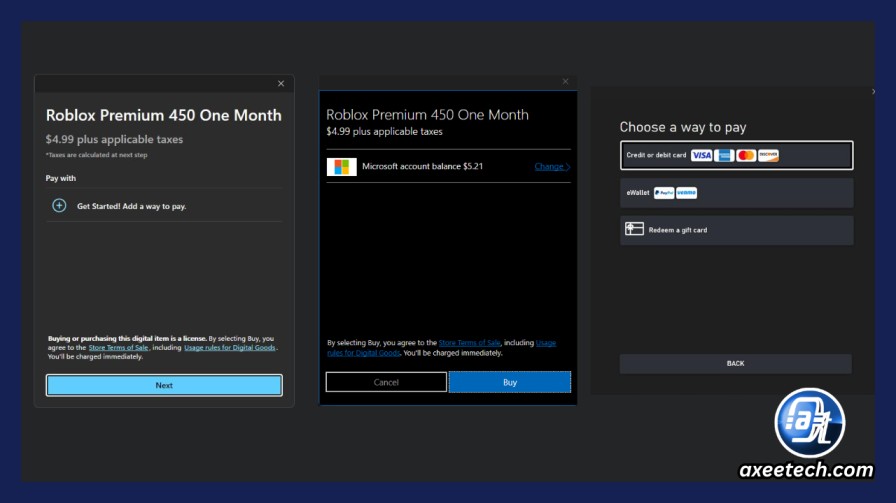Click the Roblox Premium 450 title in left dialog
Viewport: 896px width, 503px height.
click(x=163, y=115)
